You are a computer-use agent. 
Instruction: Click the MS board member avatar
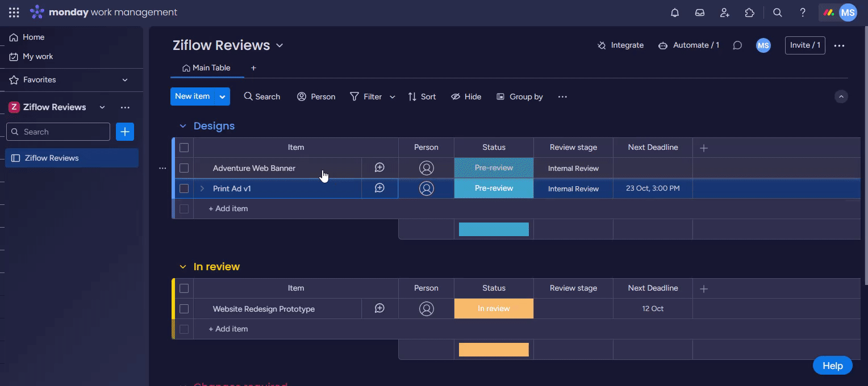763,45
